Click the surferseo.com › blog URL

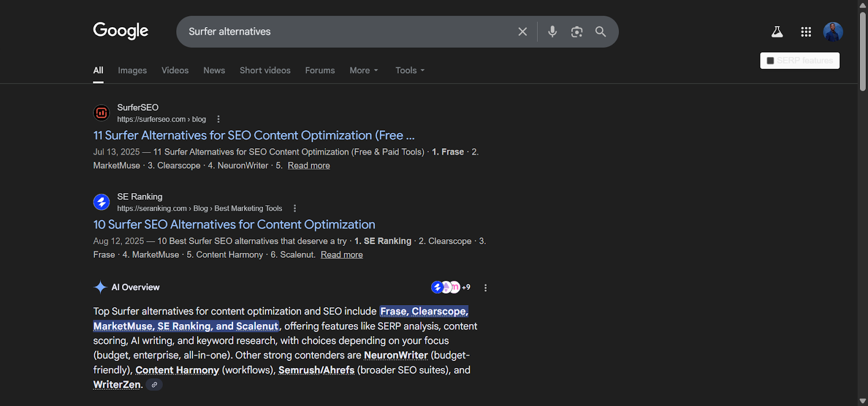click(x=162, y=119)
